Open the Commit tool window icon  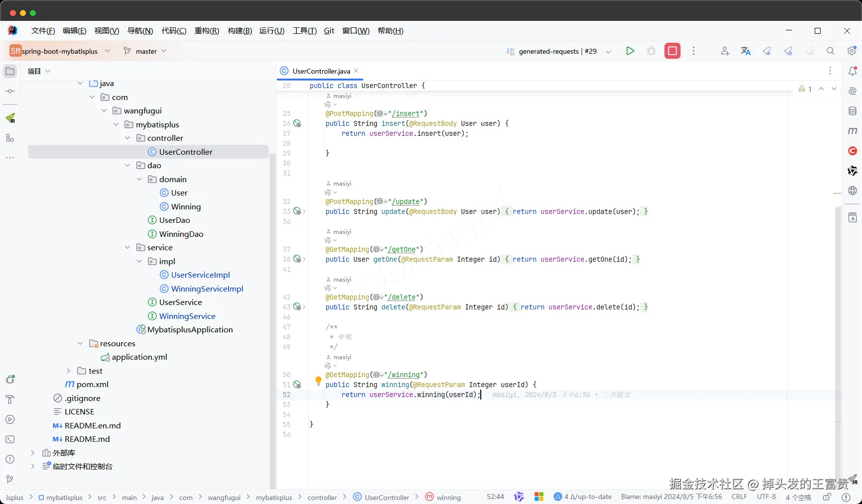tap(10, 91)
